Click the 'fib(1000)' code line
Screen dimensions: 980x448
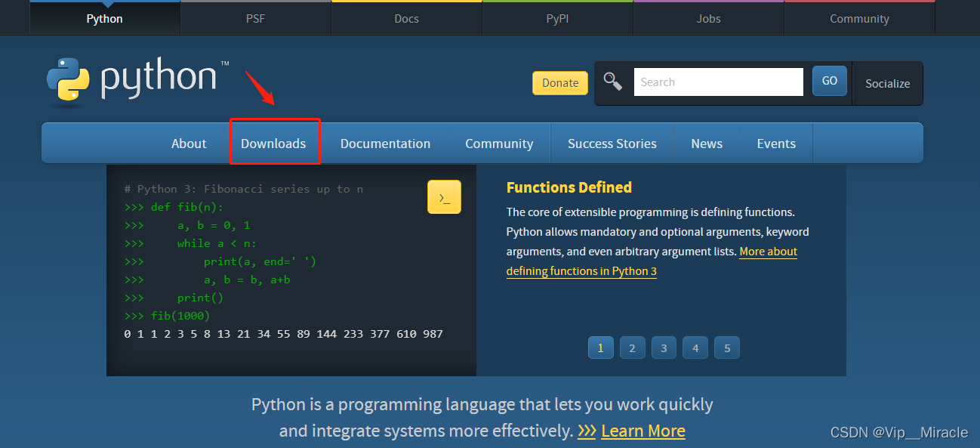[x=168, y=316]
